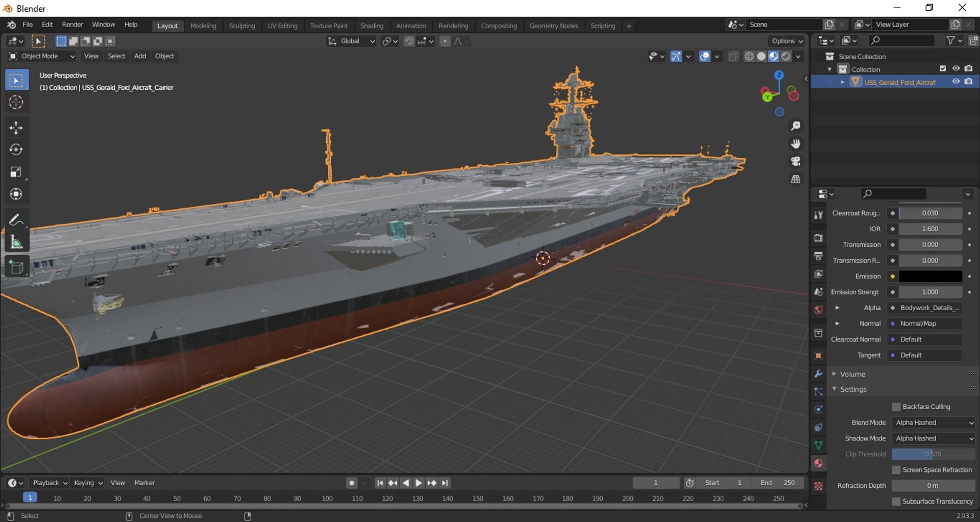Open the Texture properties checker icon
Viewport: 980px width, 522px height.
[818, 486]
